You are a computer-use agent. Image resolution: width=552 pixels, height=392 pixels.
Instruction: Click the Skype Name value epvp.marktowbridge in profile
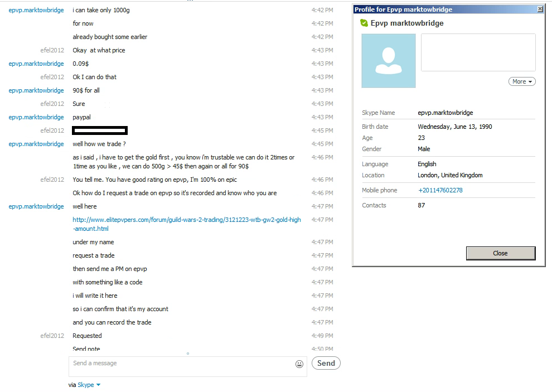click(x=446, y=113)
